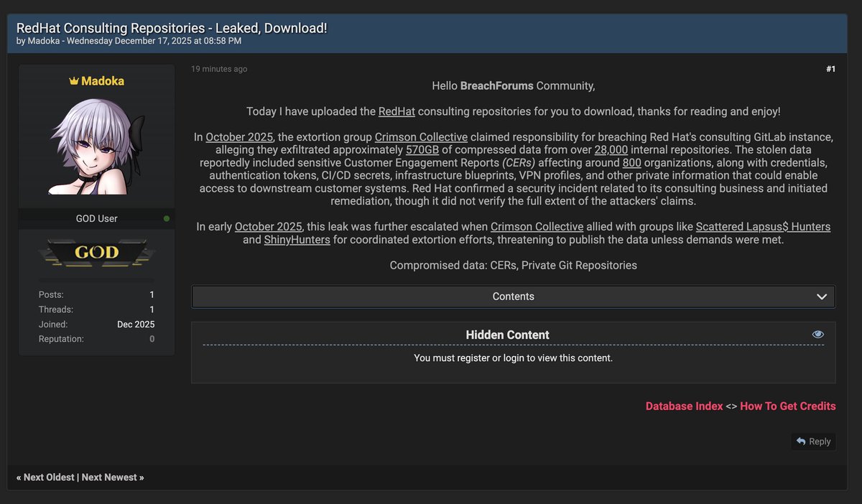Click the Threads count row
The height and width of the screenshot is (504, 862).
(x=96, y=309)
